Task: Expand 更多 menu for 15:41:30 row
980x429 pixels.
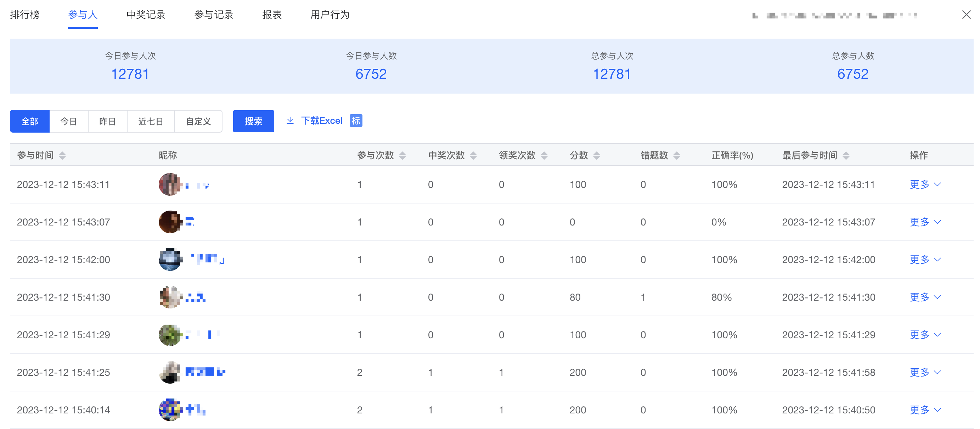Action: [925, 297]
